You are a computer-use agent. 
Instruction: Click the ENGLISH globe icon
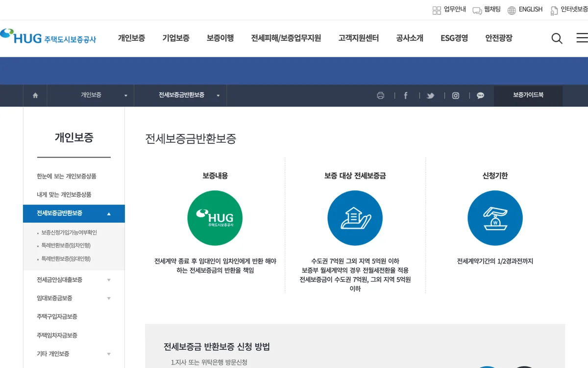[512, 10]
